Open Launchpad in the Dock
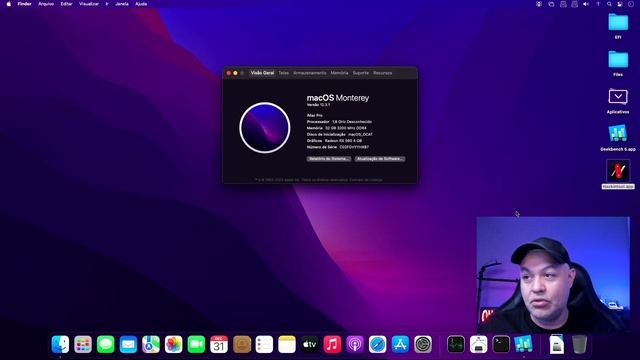Viewport: 640px width, 360px height. (x=83, y=344)
